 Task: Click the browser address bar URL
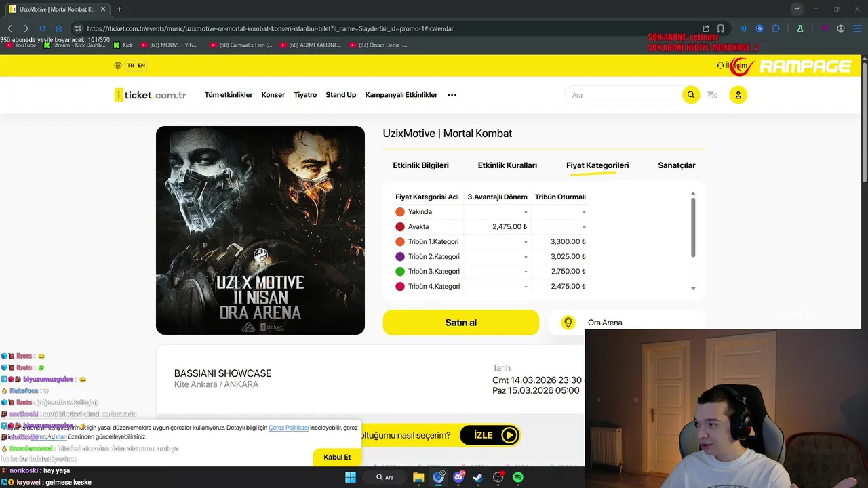click(x=271, y=28)
